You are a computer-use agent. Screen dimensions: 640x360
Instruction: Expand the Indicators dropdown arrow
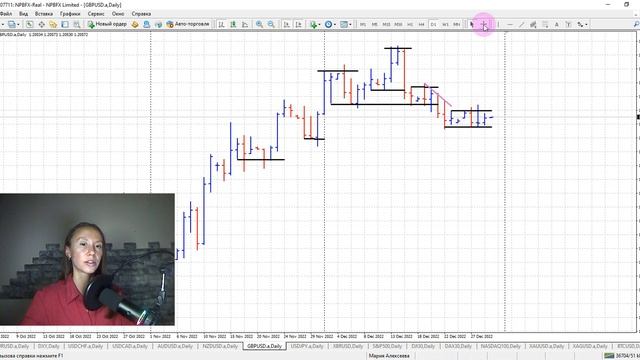[x=319, y=24]
